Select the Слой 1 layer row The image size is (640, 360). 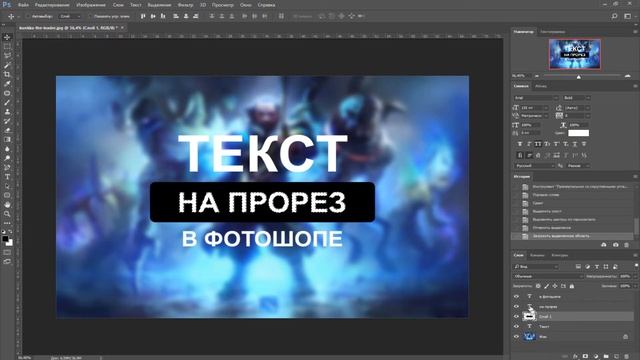tap(572, 316)
